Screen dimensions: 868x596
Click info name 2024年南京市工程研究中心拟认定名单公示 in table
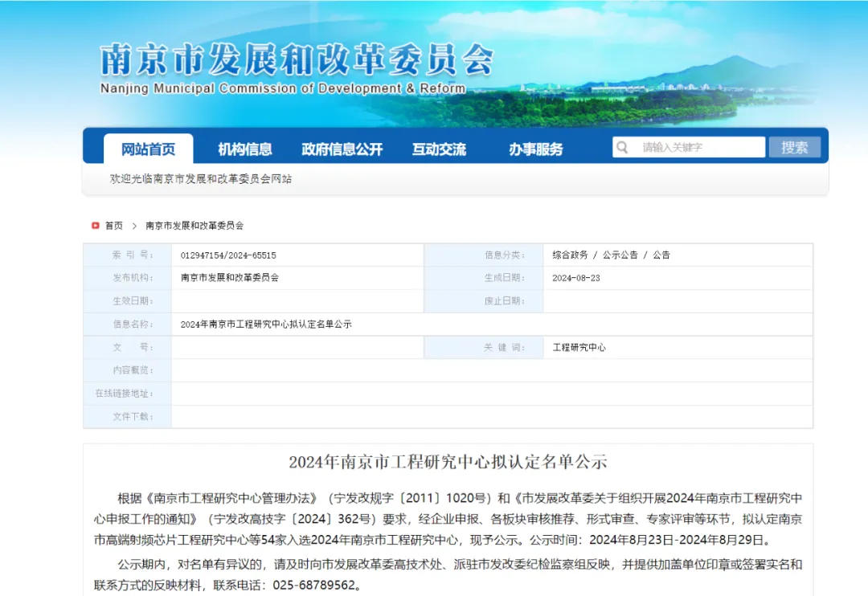coord(266,325)
